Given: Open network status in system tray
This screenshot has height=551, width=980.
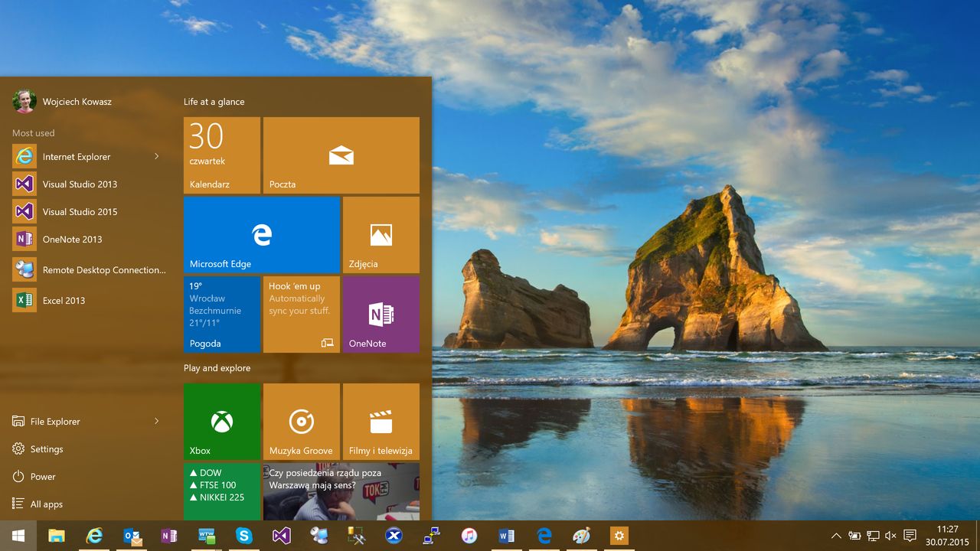Looking at the screenshot, I should pyautogui.click(x=873, y=536).
